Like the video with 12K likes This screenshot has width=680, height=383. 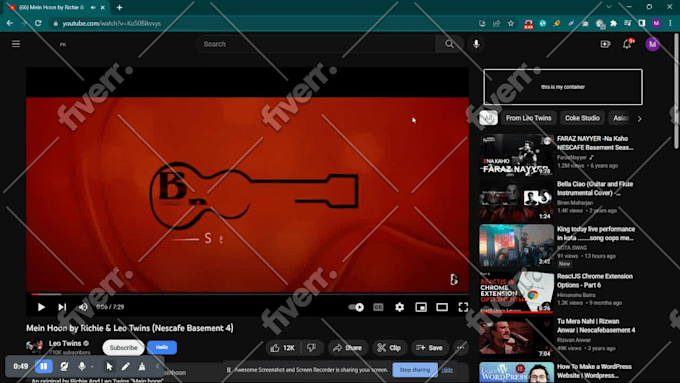tap(283, 348)
